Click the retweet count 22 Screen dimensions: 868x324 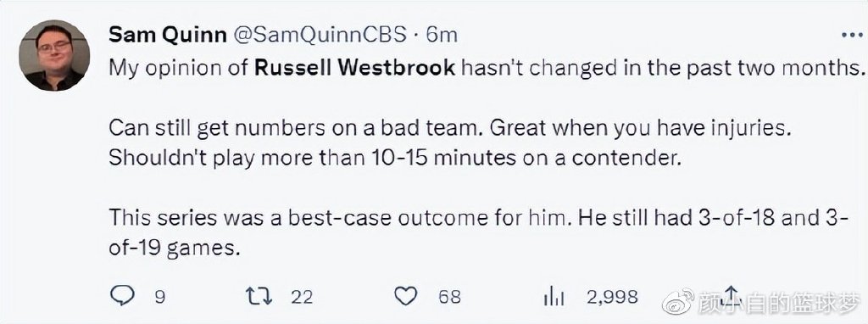tap(303, 298)
